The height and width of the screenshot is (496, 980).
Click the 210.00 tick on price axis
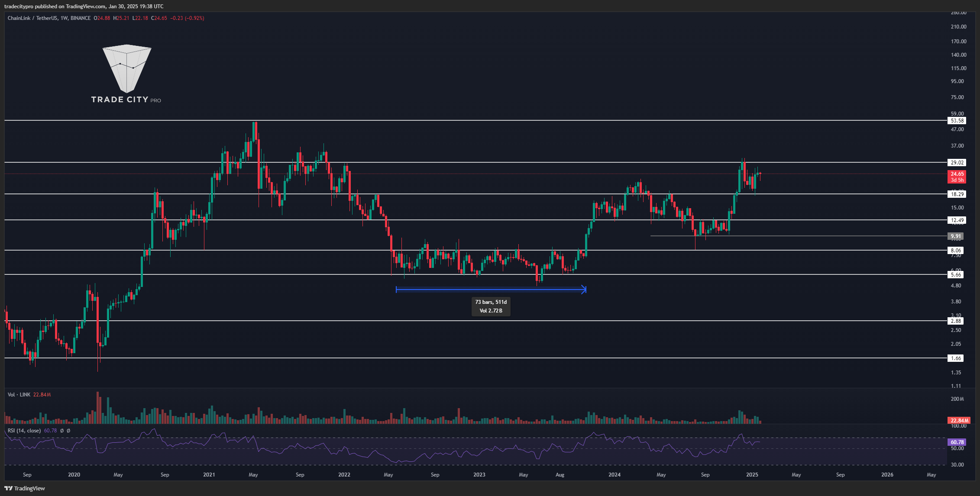(x=958, y=27)
